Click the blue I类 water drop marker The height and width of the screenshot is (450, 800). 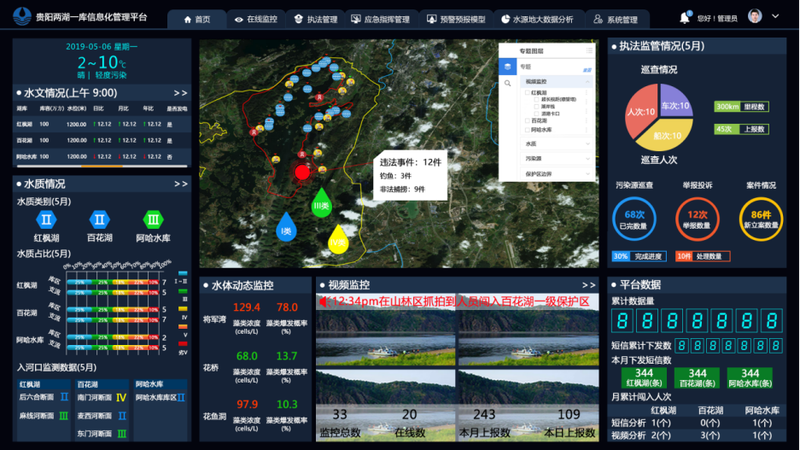coord(286,227)
